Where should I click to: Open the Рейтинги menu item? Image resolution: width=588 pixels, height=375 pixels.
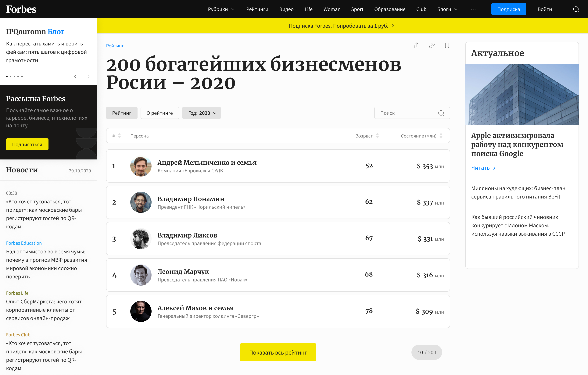257,9
